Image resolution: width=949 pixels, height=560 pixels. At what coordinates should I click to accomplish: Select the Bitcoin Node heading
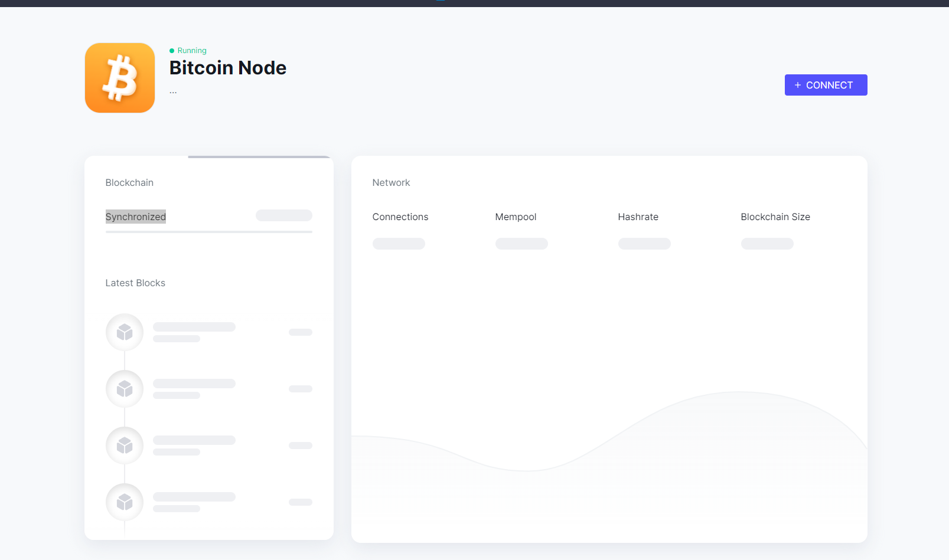pyautogui.click(x=228, y=68)
